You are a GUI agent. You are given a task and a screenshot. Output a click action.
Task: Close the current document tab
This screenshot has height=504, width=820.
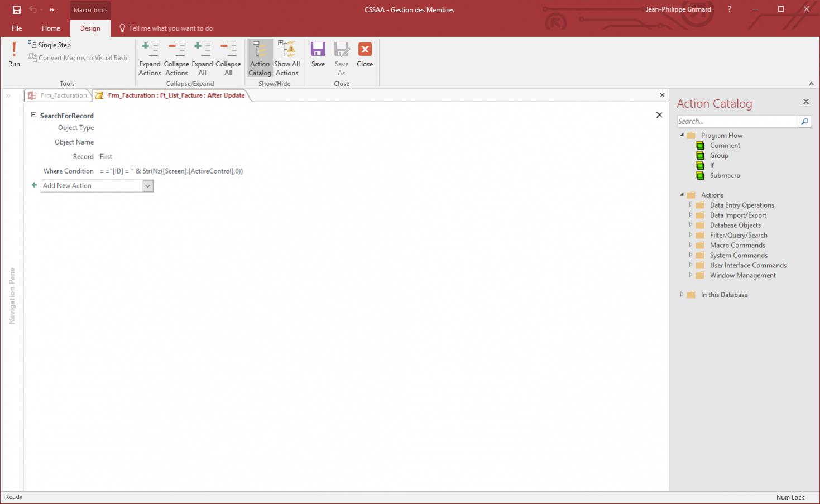click(662, 95)
